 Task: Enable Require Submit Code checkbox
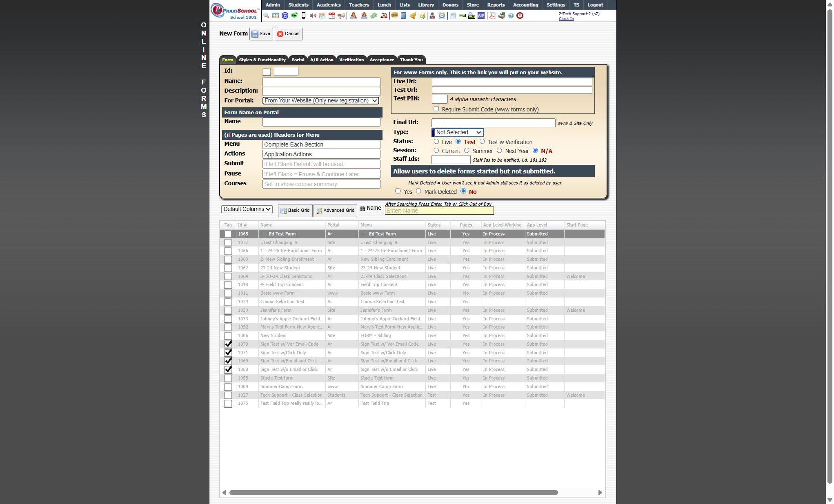(436, 109)
